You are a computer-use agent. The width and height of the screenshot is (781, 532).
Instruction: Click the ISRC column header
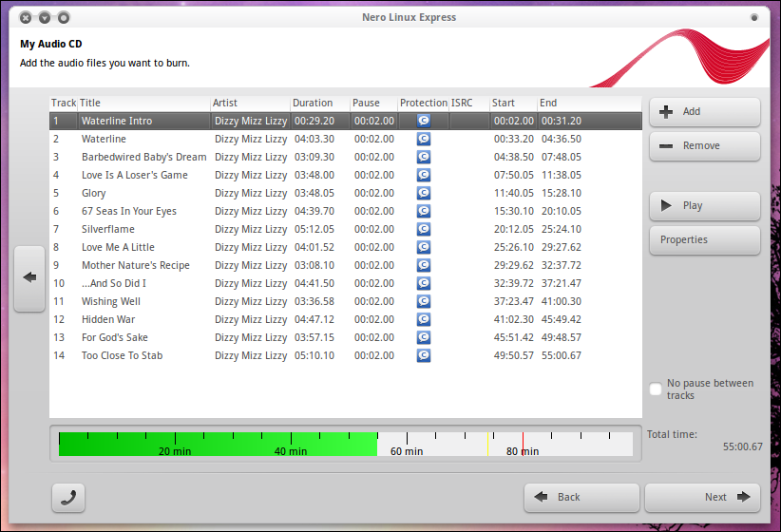coord(469,104)
